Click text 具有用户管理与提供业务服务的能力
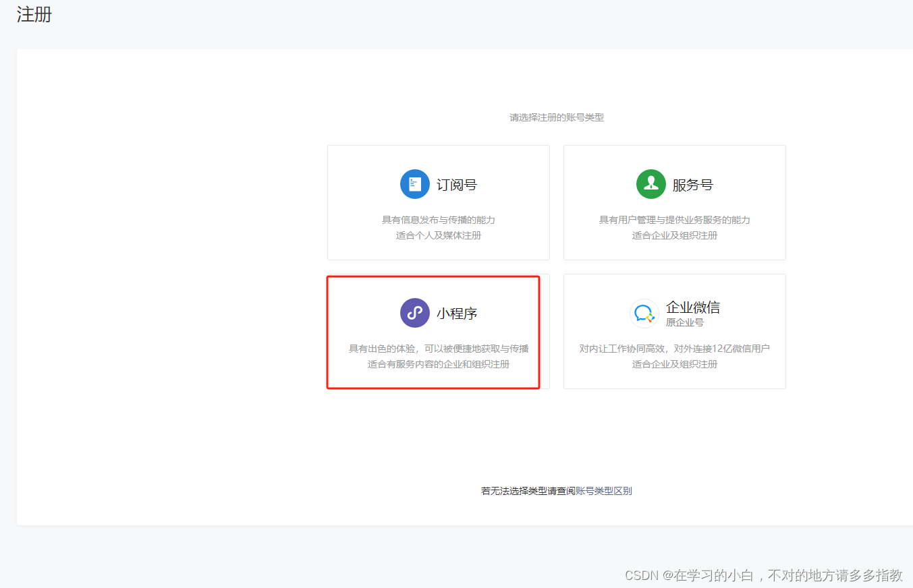913x588 pixels. pos(675,220)
